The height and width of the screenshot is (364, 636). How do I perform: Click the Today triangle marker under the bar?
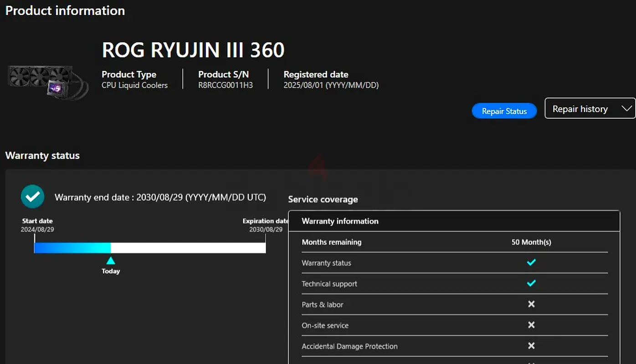click(x=111, y=261)
